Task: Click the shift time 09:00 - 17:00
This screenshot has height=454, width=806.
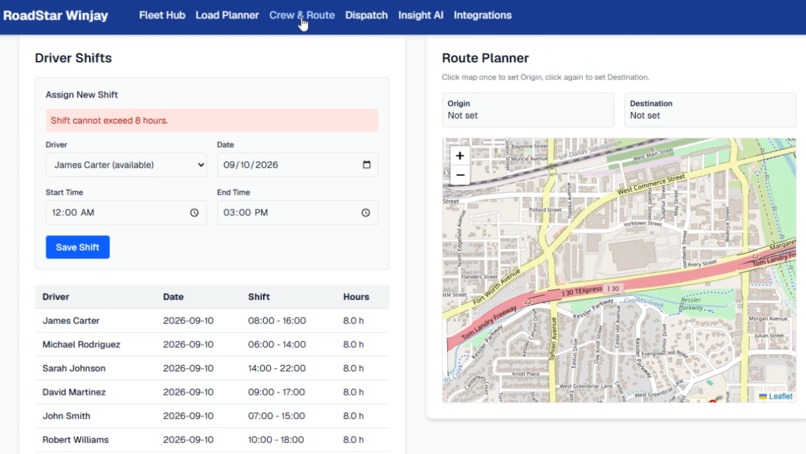Action: pos(277,392)
